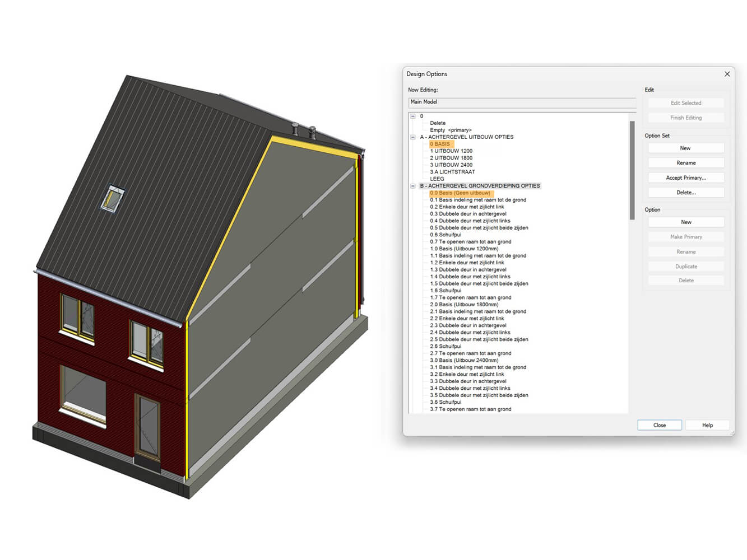Select the highlighted '0 BASIS' option
747x560 pixels.
pos(440,144)
